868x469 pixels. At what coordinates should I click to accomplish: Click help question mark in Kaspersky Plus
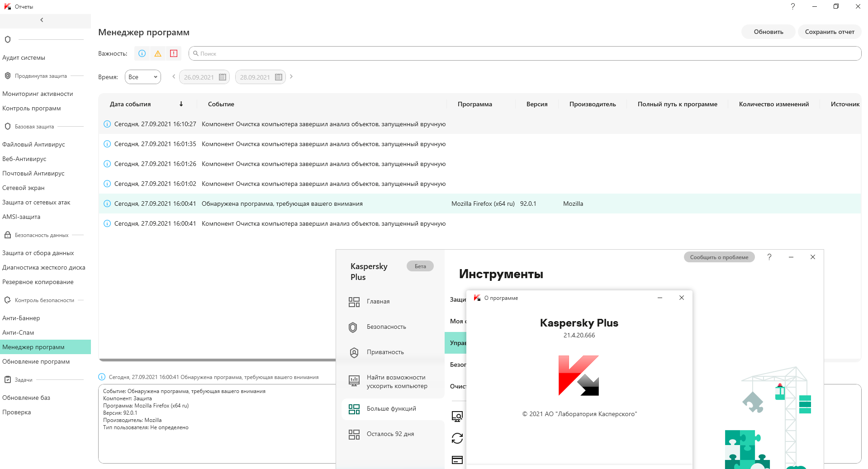click(769, 257)
